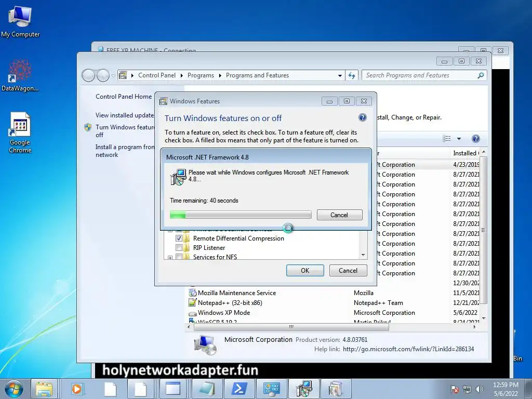Click the .NET Framework progress bar
Image resolution: width=532 pixels, height=399 pixels.
(241, 215)
